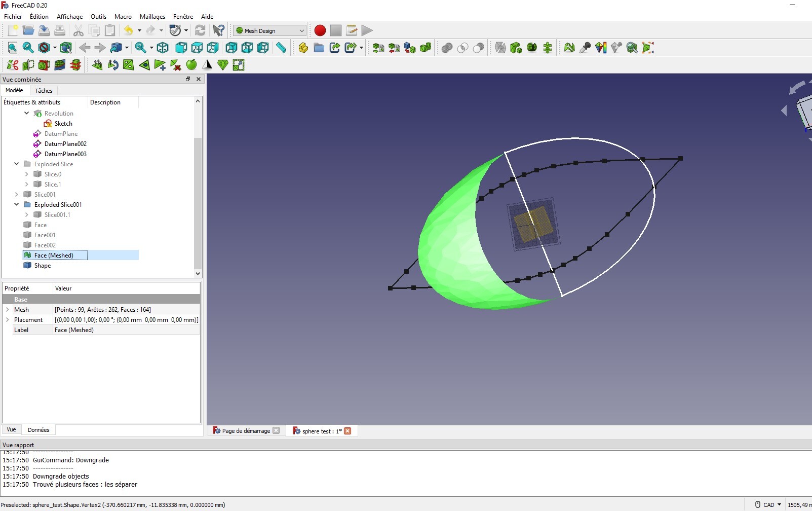Create a new document with toolbar icon
The width and height of the screenshot is (812, 511).
click(13, 30)
